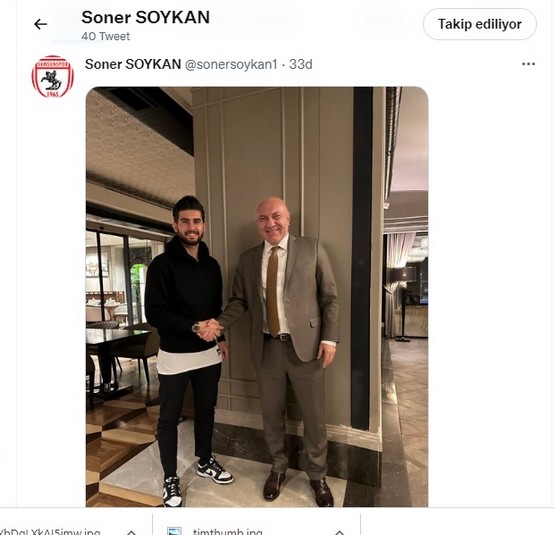Image resolution: width=555 pixels, height=535 pixels.
Task: Go back using the left arrow
Action: tap(40, 24)
